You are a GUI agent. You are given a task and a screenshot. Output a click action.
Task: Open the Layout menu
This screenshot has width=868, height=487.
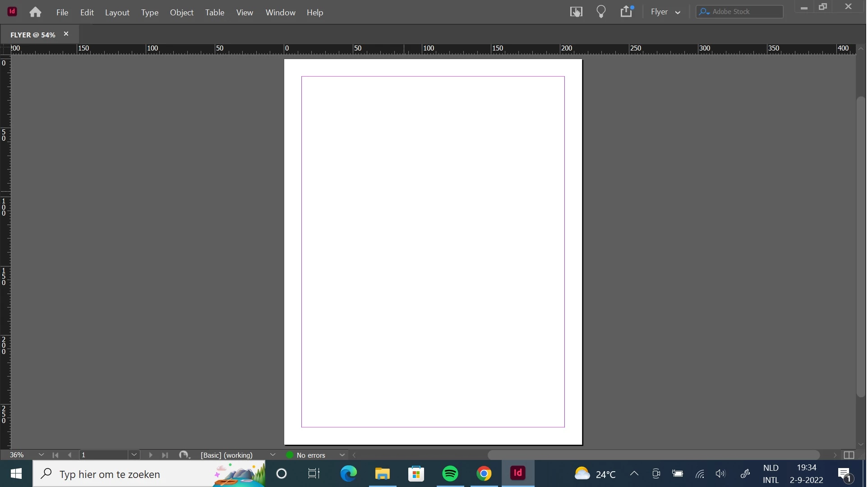coord(117,13)
